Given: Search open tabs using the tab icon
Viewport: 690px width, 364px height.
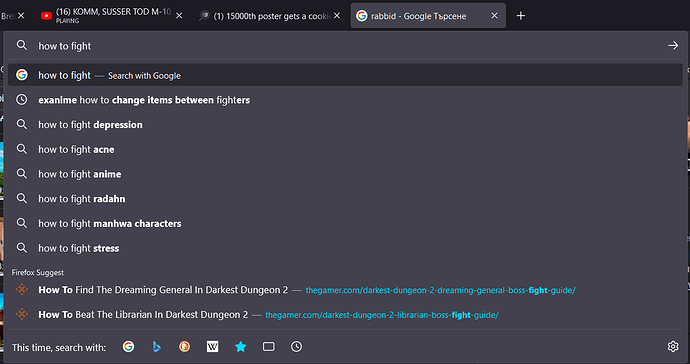Looking at the screenshot, I should tap(268, 347).
